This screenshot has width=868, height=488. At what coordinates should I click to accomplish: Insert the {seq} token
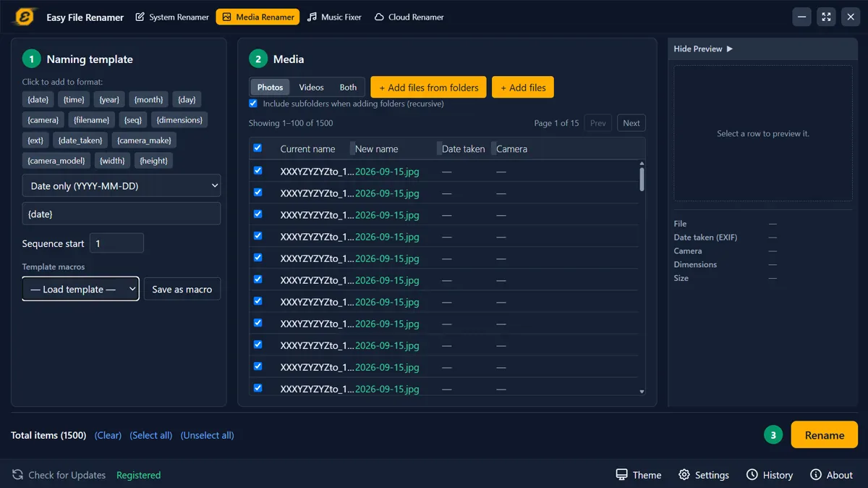pos(133,119)
